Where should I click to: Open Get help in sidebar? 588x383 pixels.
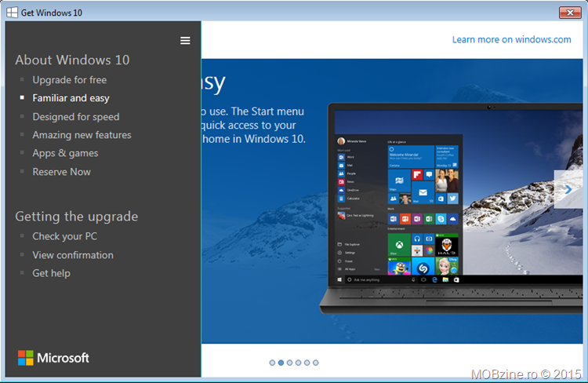tap(52, 273)
